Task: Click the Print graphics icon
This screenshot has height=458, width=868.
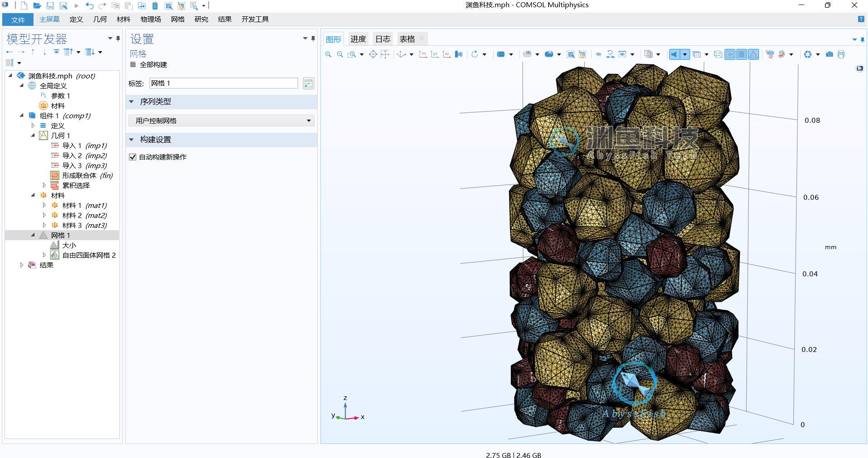Action: click(x=841, y=54)
